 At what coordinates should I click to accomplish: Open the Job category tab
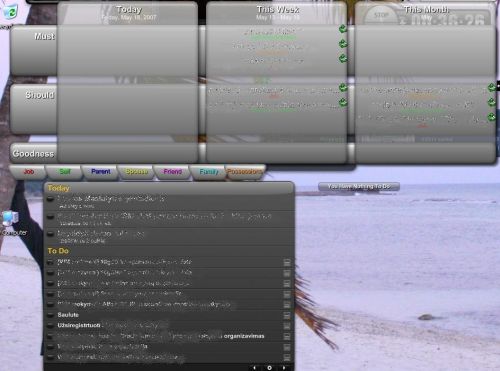click(29, 172)
